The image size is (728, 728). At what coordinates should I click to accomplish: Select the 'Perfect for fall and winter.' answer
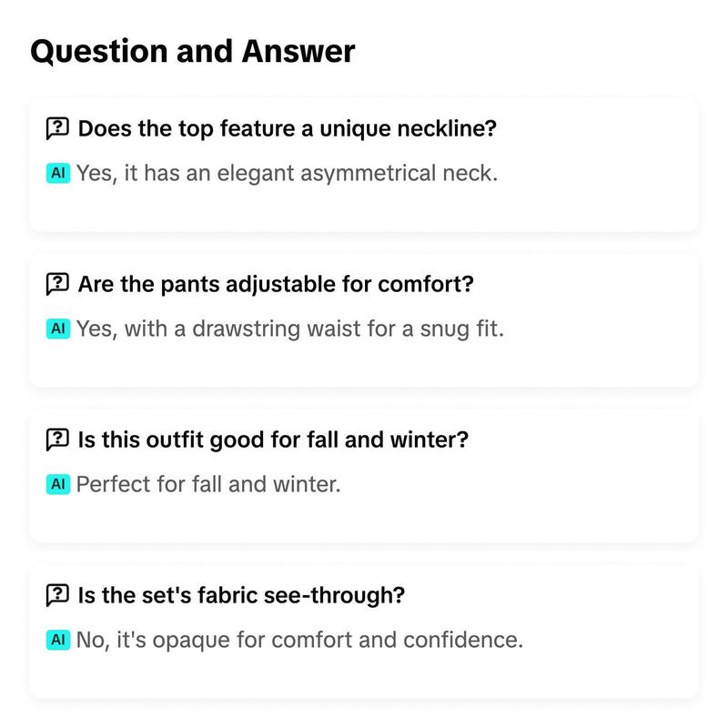click(208, 484)
